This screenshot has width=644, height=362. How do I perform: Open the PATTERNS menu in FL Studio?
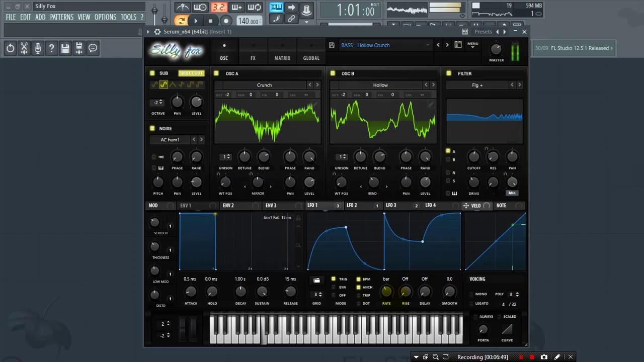62,17
